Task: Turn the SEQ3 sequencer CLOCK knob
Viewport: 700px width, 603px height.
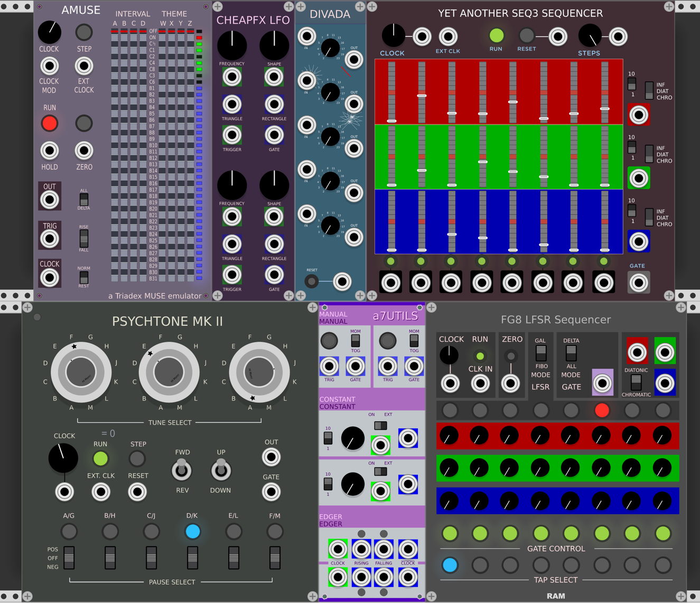Action: coord(393,35)
